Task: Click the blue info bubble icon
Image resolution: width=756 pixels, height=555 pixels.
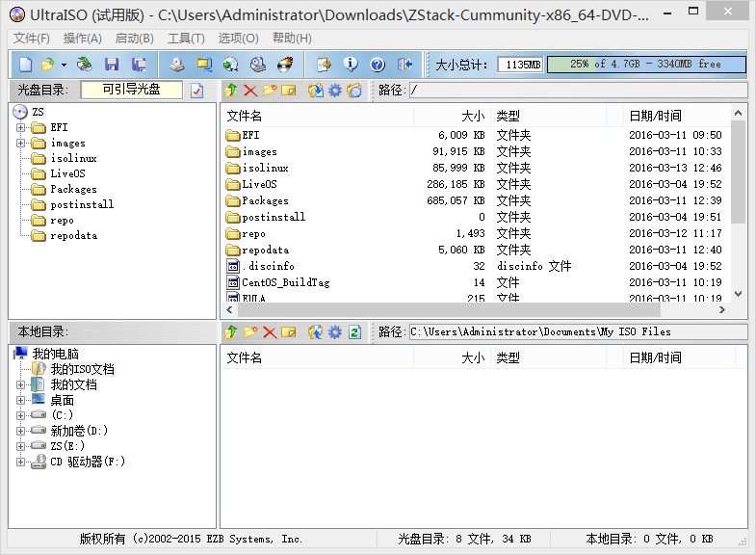Action: pos(351,65)
